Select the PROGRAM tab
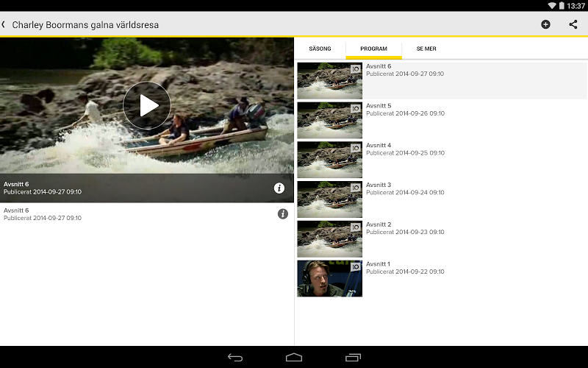This screenshot has width=588, height=368. point(373,49)
